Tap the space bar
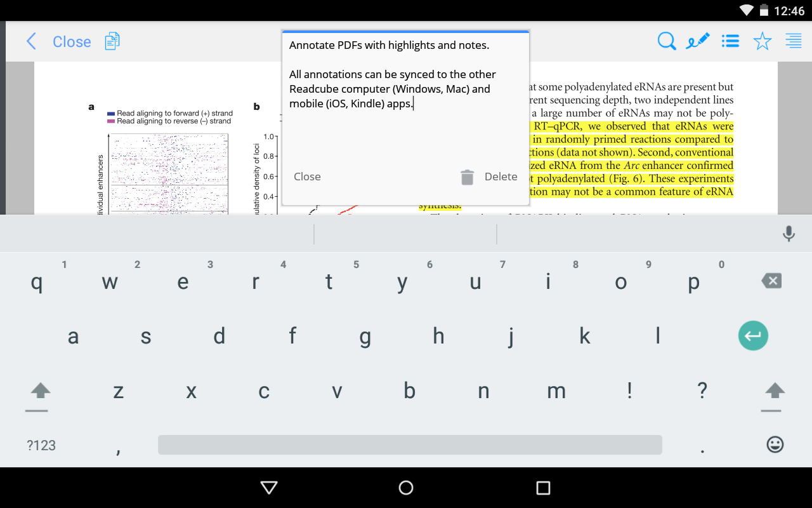This screenshot has height=508, width=812. point(410,444)
